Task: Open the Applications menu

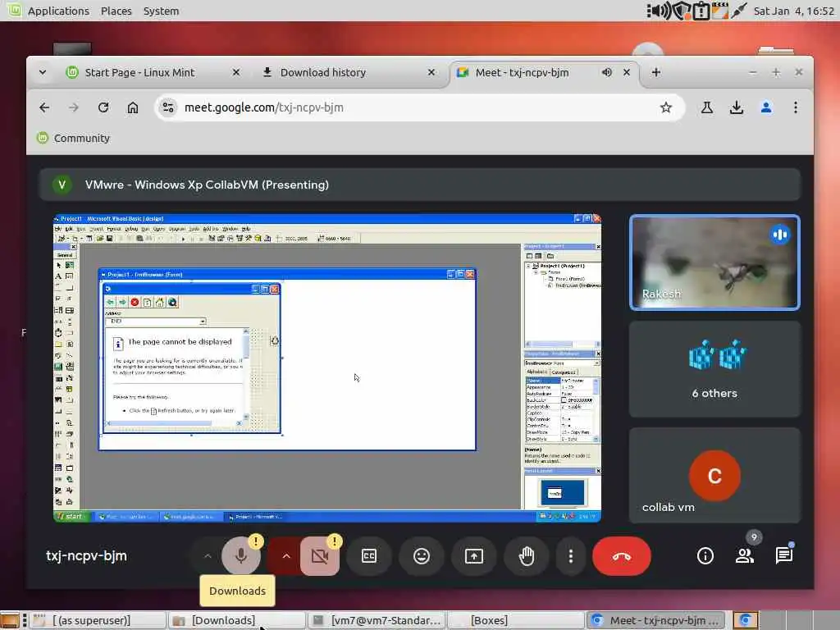Action: click(58, 11)
